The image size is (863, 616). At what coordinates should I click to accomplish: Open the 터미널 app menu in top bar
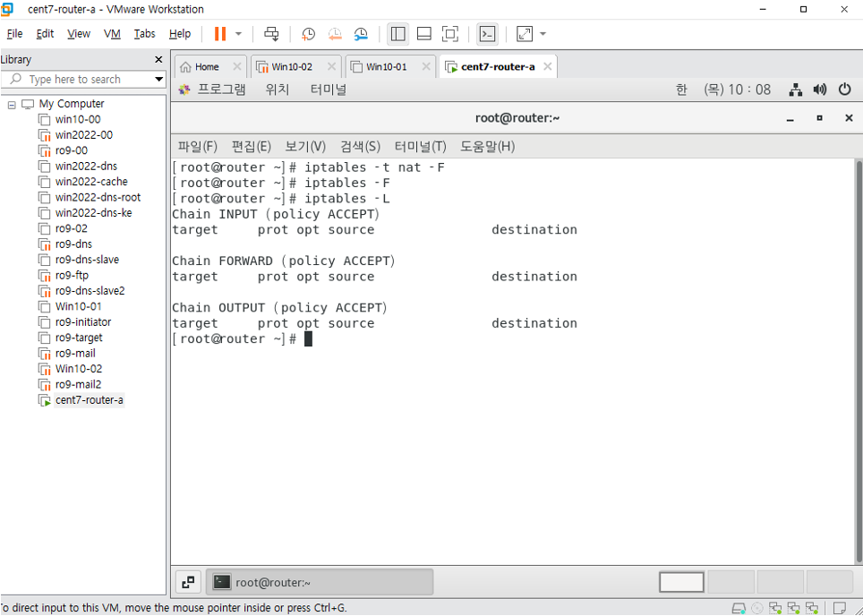point(329,90)
